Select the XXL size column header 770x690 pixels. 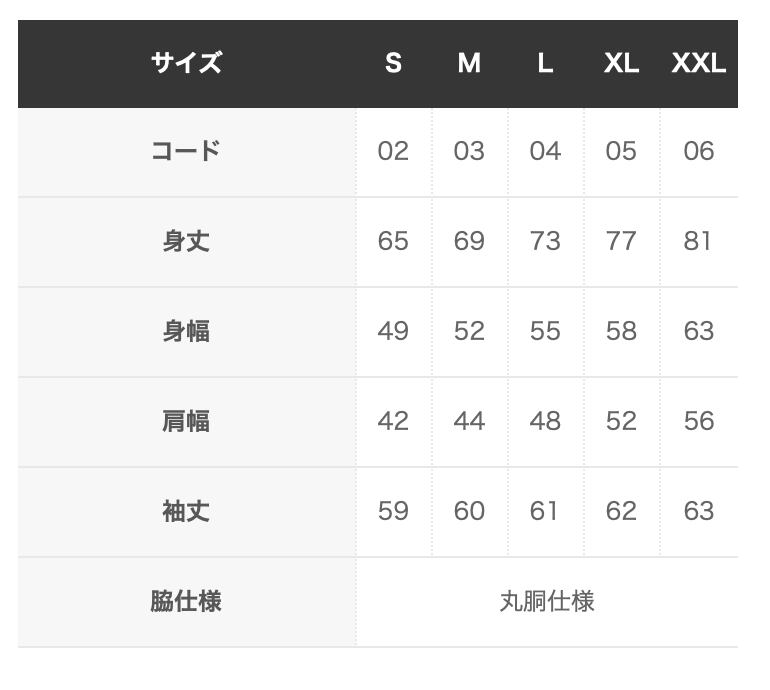(698, 64)
